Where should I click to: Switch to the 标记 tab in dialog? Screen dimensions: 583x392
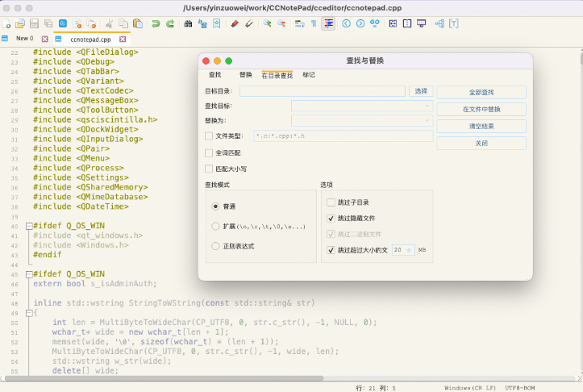pyautogui.click(x=309, y=75)
